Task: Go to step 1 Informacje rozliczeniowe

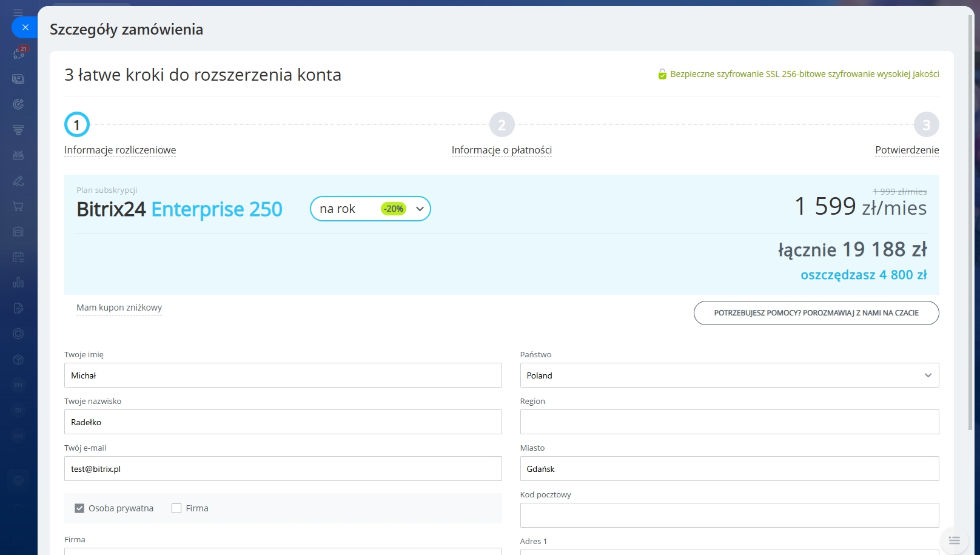Action: coord(120,150)
